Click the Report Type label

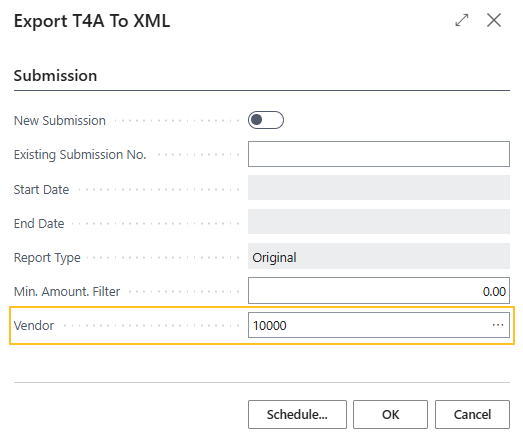point(47,258)
